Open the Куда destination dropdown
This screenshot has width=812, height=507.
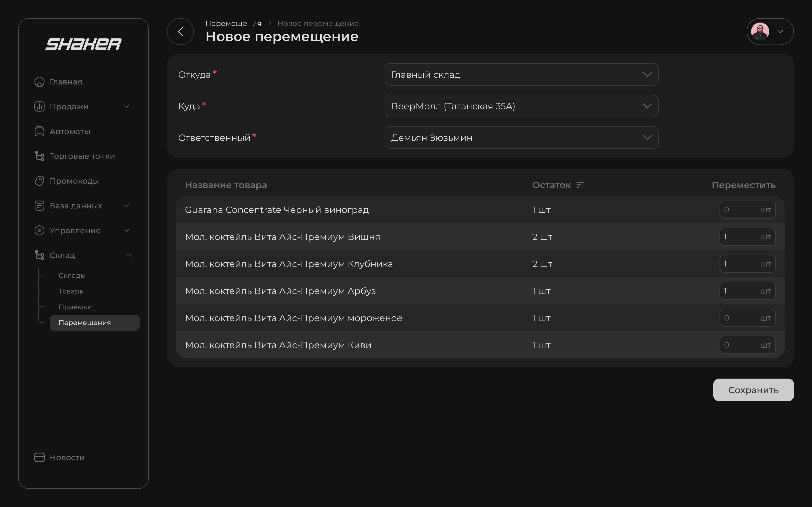click(x=521, y=106)
